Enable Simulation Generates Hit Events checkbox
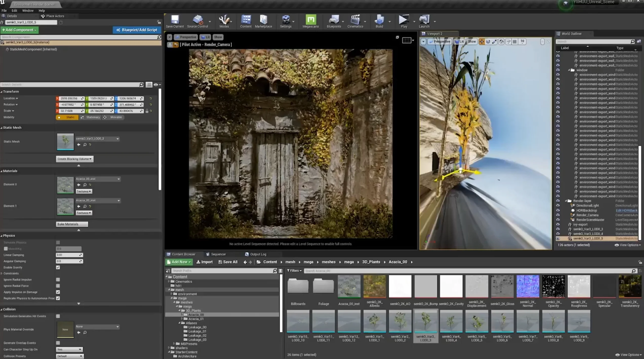The height and width of the screenshot is (359, 644). (x=58, y=316)
